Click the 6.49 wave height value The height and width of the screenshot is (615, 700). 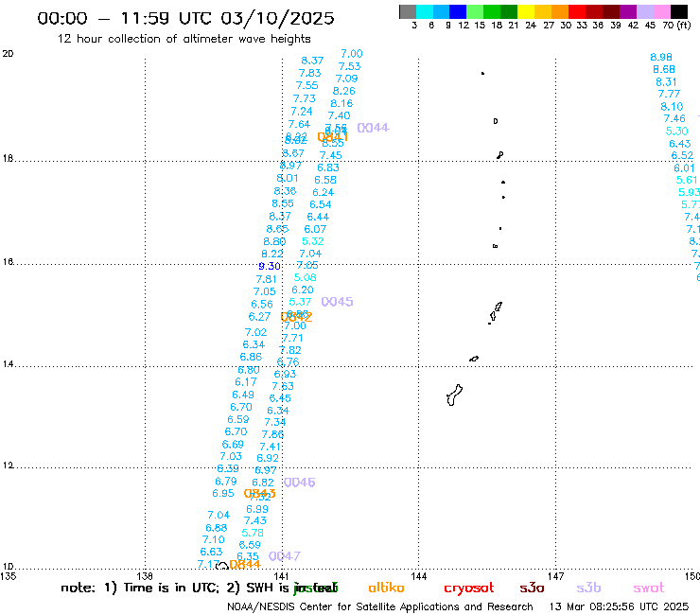point(243,395)
